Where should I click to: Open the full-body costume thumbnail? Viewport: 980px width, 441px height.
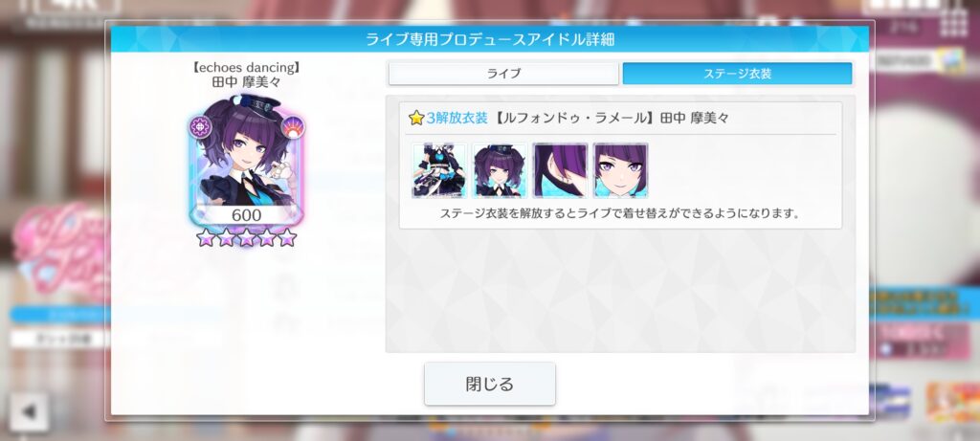tap(439, 170)
